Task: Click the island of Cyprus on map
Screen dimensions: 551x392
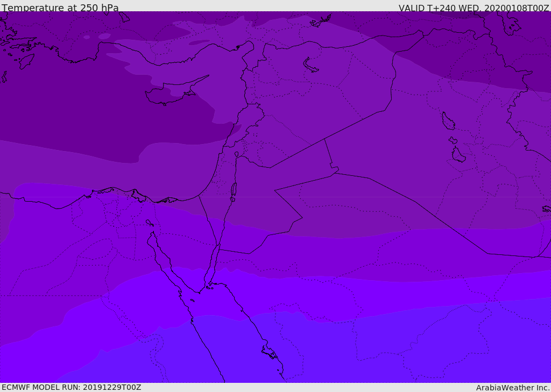Action: [x=176, y=91]
